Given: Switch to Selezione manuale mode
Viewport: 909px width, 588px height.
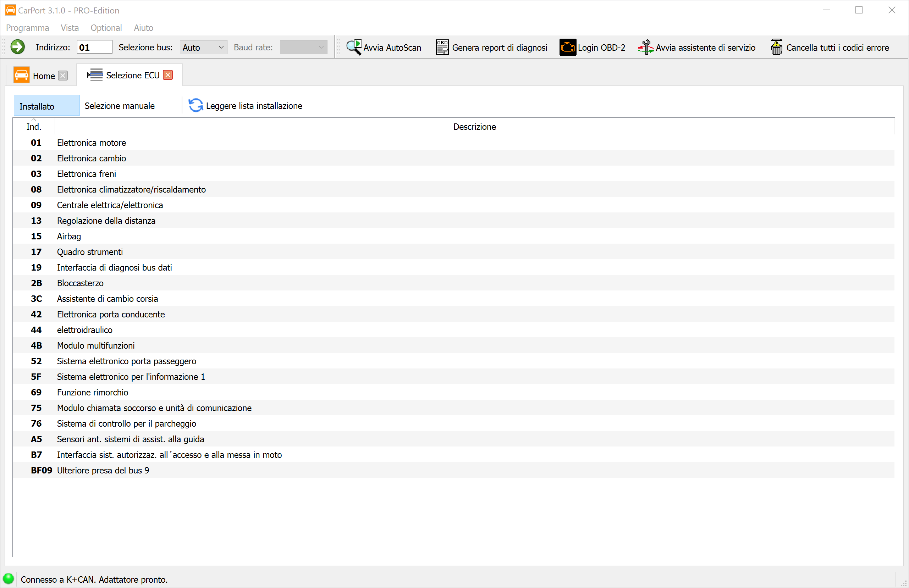Looking at the screenshot, I should coord(120,106).
